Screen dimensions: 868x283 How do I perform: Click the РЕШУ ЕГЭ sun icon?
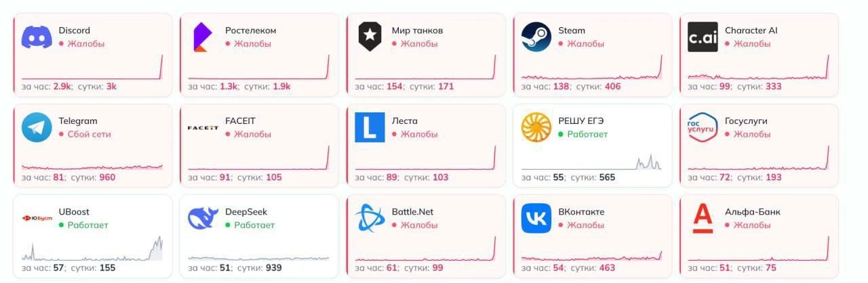536,127
